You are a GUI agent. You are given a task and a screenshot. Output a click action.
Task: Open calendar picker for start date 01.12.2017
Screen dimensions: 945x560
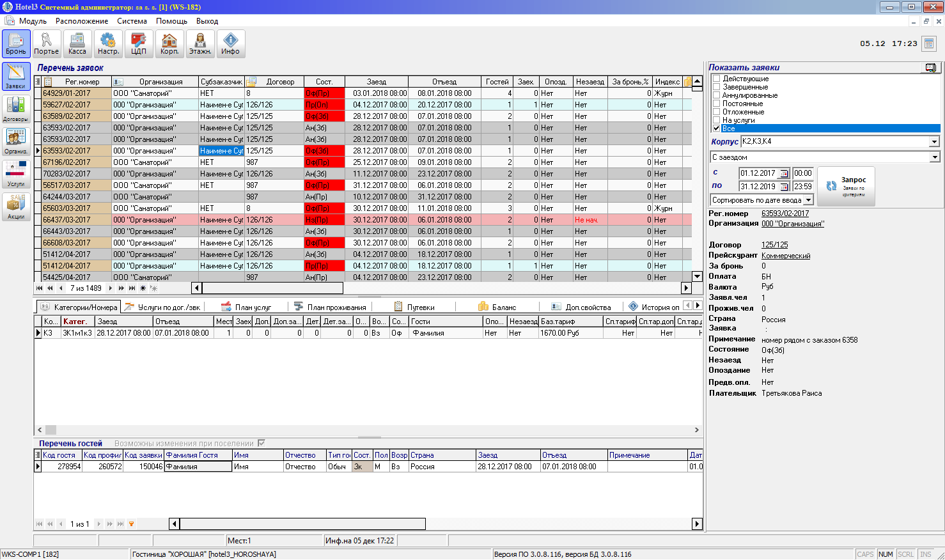(785, 173)
